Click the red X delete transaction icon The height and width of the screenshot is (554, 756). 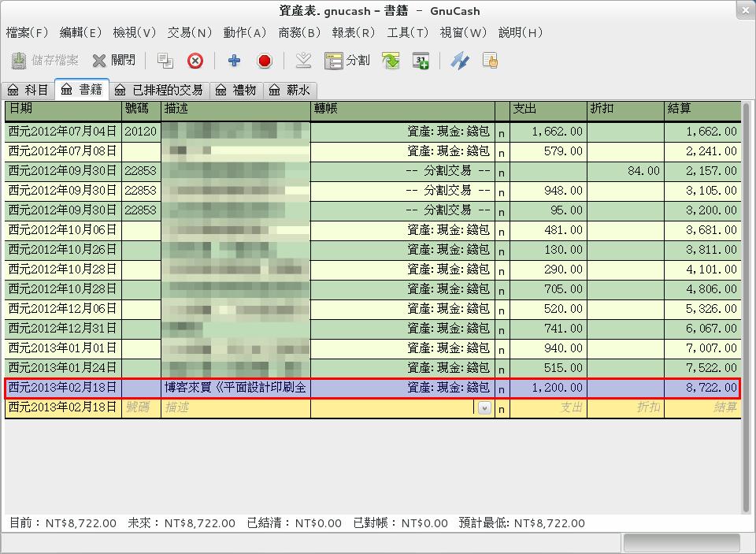pos(195,61)
